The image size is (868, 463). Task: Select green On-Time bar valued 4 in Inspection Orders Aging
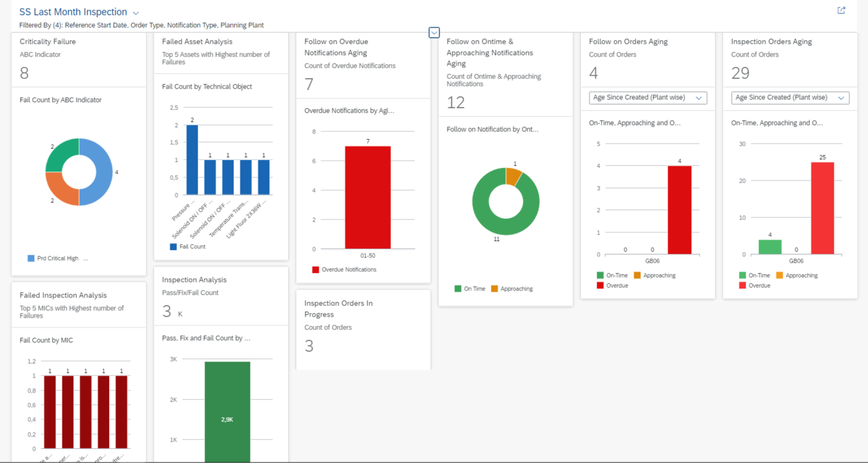[x=770, y=247]
